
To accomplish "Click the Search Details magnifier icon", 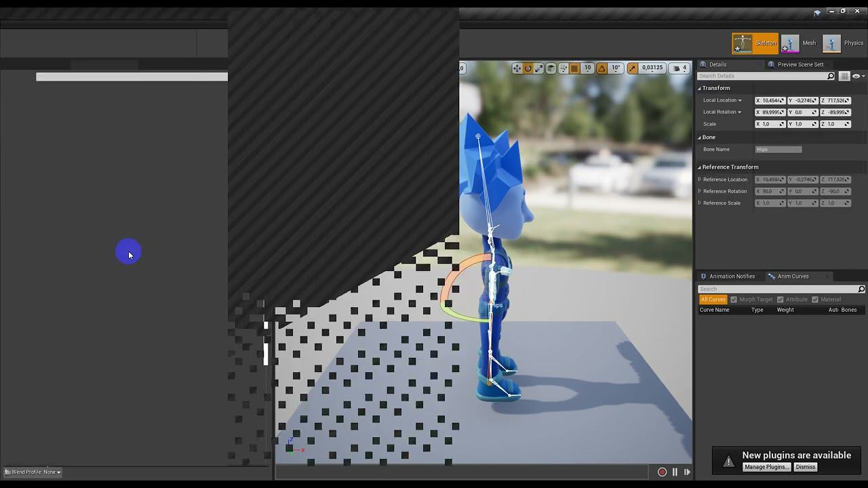I will click(x=831, y=76).
